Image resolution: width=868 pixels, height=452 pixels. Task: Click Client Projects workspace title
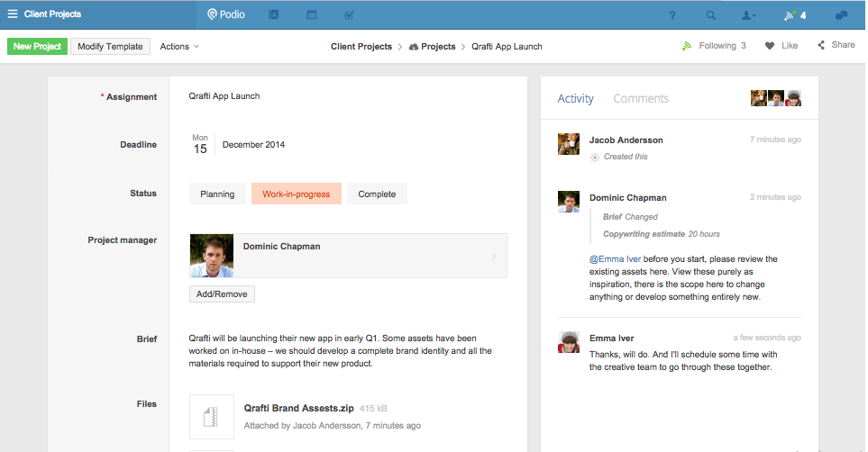tap(52, 14)
